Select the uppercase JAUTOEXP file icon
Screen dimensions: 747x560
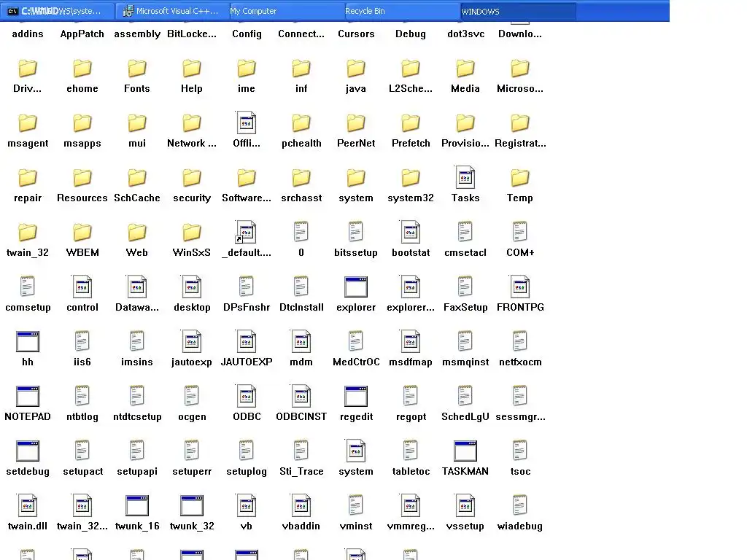(247, 342)
